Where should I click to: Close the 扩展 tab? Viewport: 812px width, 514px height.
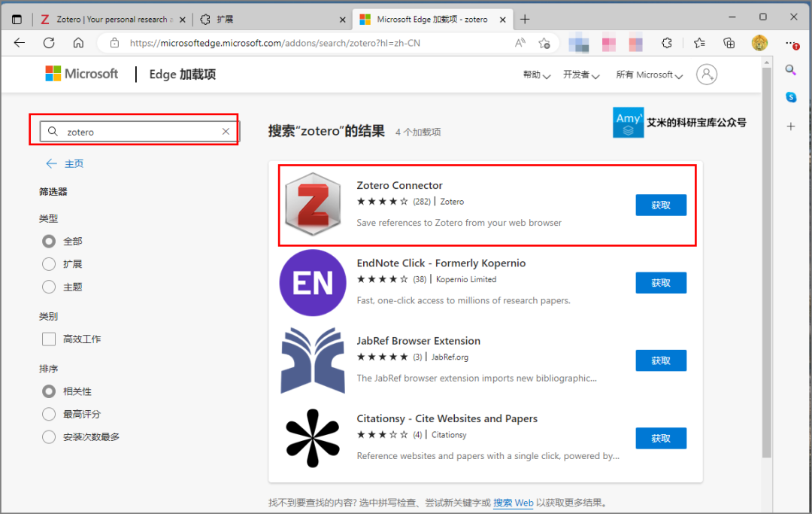[342, 20]
